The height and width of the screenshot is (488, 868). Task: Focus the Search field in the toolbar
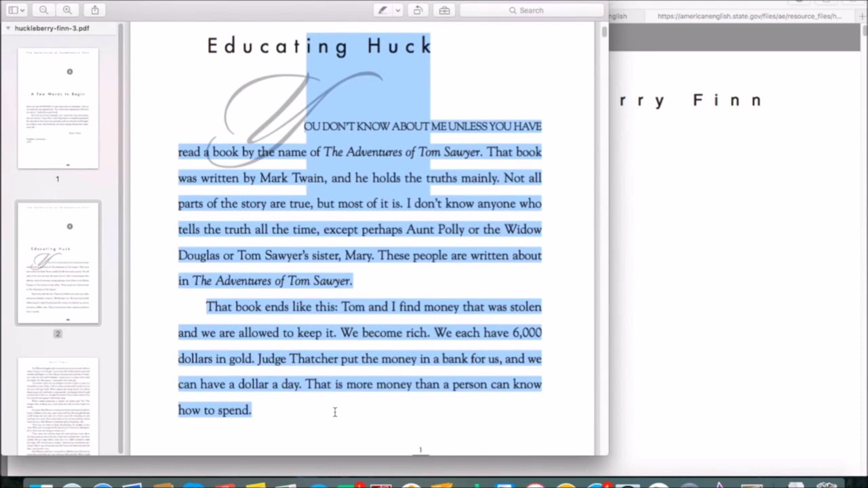coord(532,10)
